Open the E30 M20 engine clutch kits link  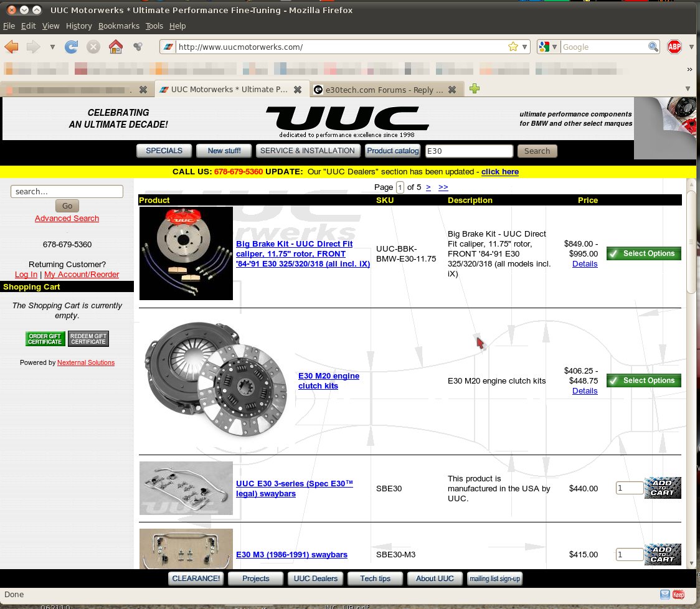pyautogui.click(x=329, y=381)
